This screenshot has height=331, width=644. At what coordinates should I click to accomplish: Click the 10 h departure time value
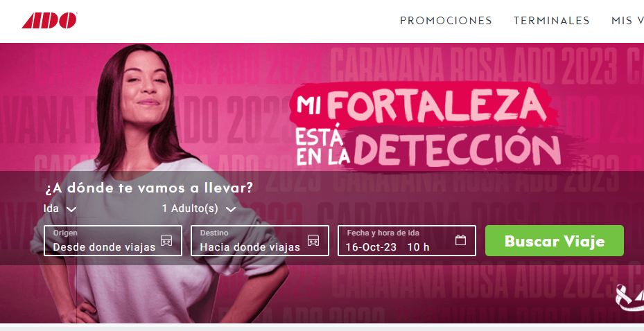[418, 247]
